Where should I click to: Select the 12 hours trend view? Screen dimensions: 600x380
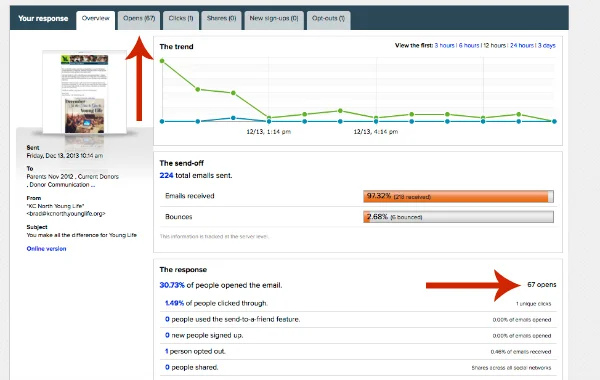[x=495, y=46]
